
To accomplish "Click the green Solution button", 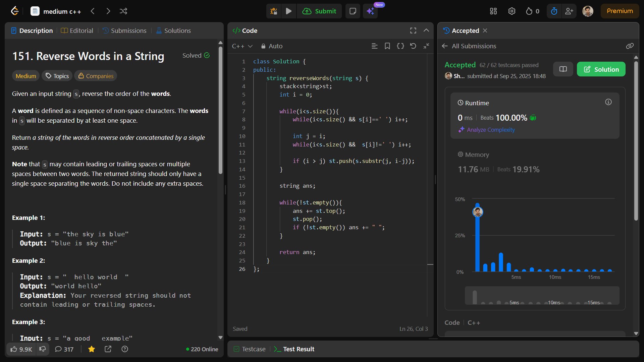I will click(x=601, y=69).
